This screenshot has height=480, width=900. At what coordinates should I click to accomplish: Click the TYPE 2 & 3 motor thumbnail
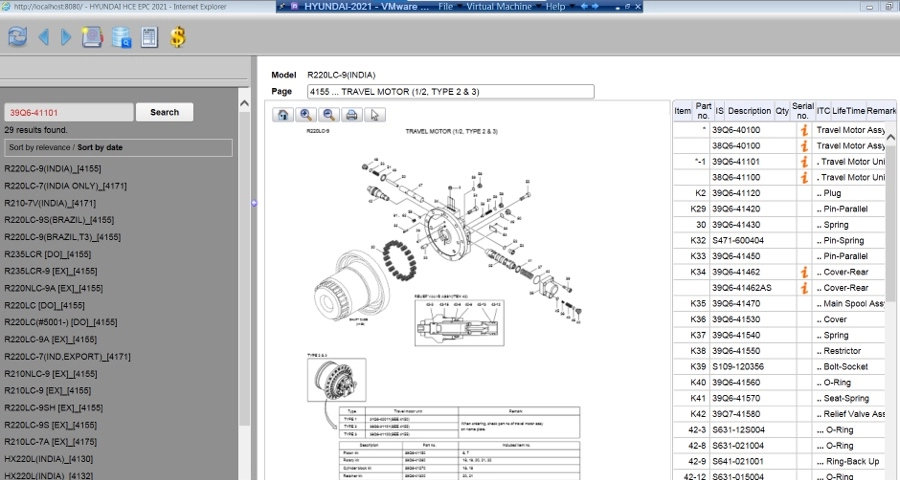point(336,380)
